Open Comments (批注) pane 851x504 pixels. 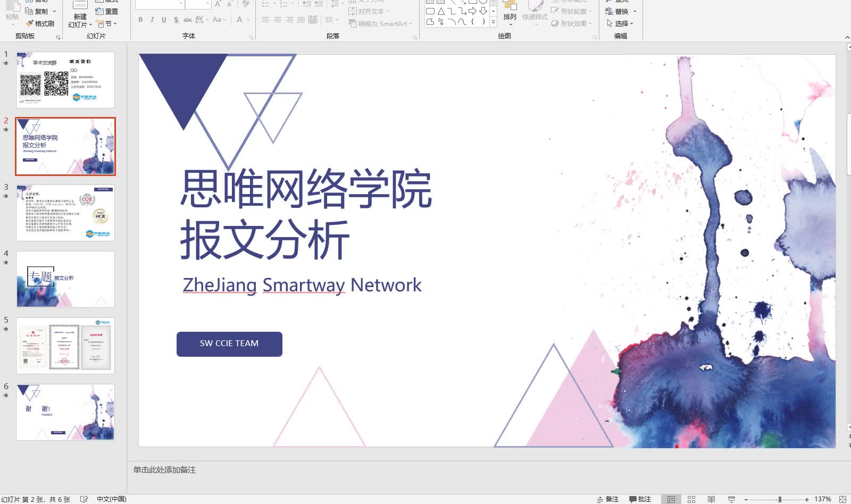pyautogui.click(x=640, y=499)
